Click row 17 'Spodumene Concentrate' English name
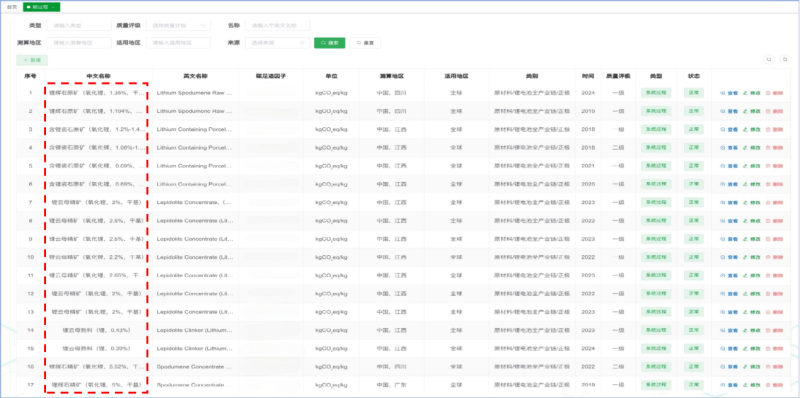Viewport: 800px width, 398px height. pyautogui.click(x=194, y=385)
